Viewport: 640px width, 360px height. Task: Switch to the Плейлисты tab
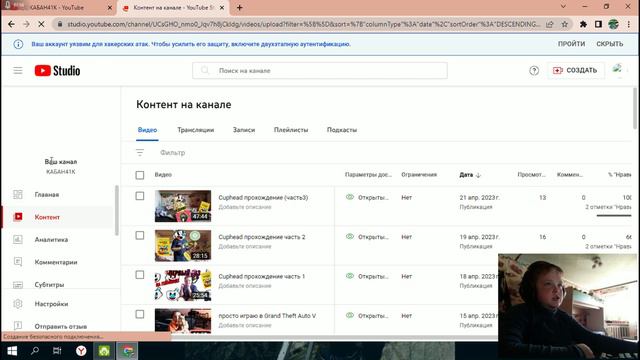coord(291,130)
